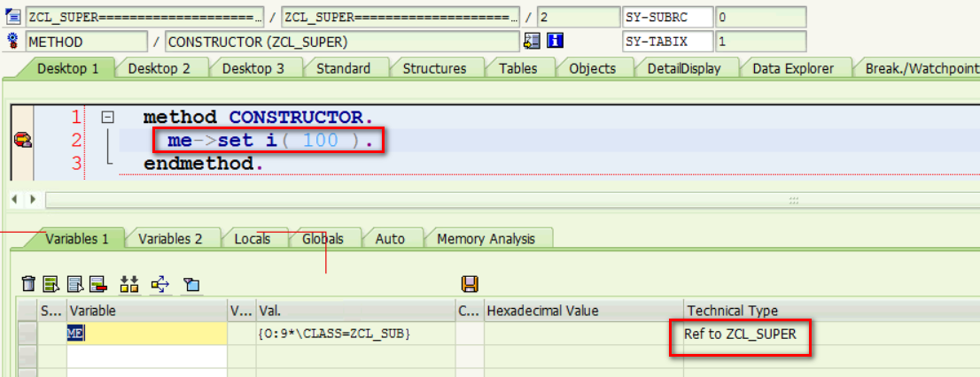Click the list icon with red bar
980x377 pixels.
(97, 285)
